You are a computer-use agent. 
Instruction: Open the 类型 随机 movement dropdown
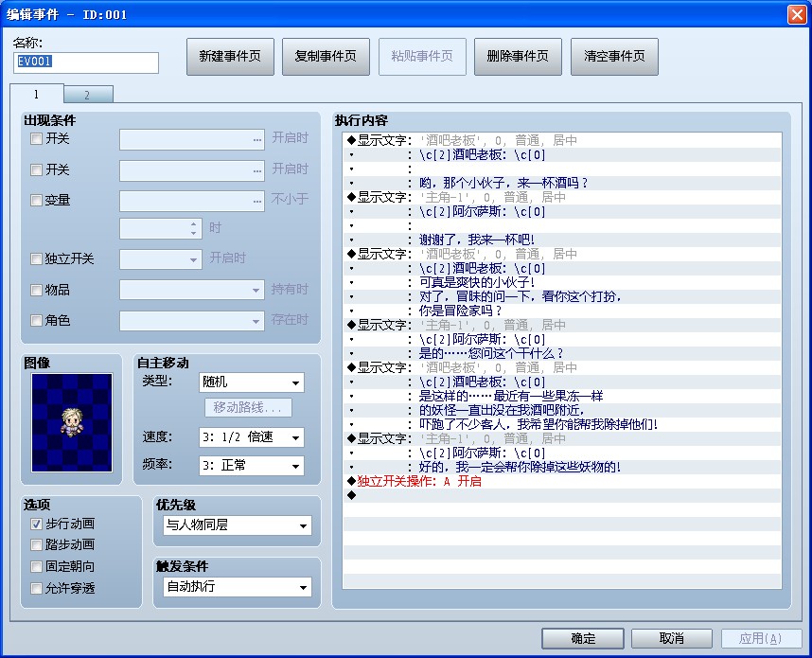pos(252,382)
